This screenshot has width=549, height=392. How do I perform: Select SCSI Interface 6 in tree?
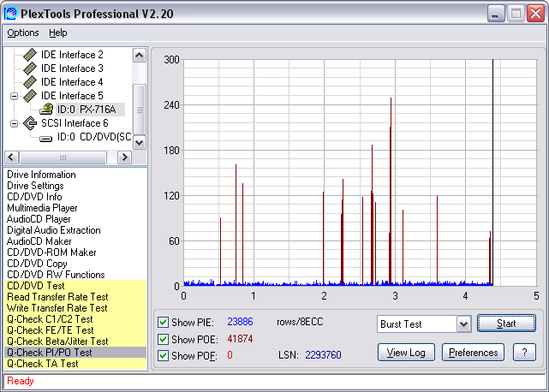(75, 123)
